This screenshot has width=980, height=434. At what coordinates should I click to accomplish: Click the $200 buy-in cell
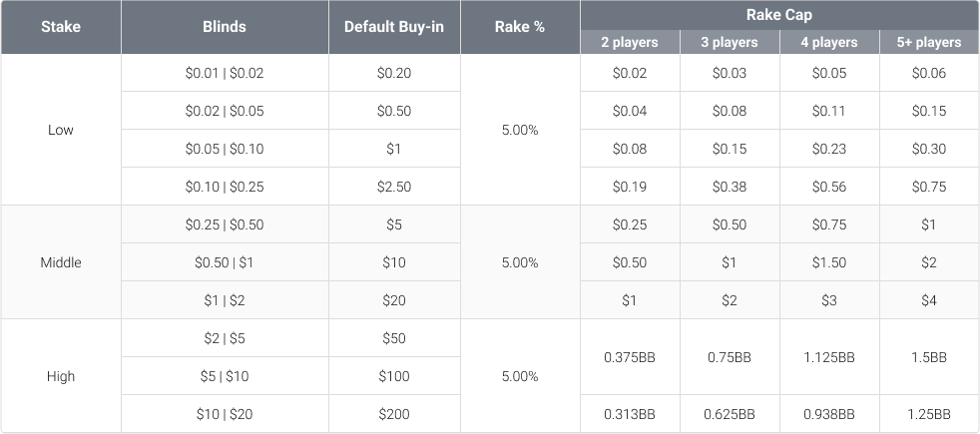coord(394,414)
